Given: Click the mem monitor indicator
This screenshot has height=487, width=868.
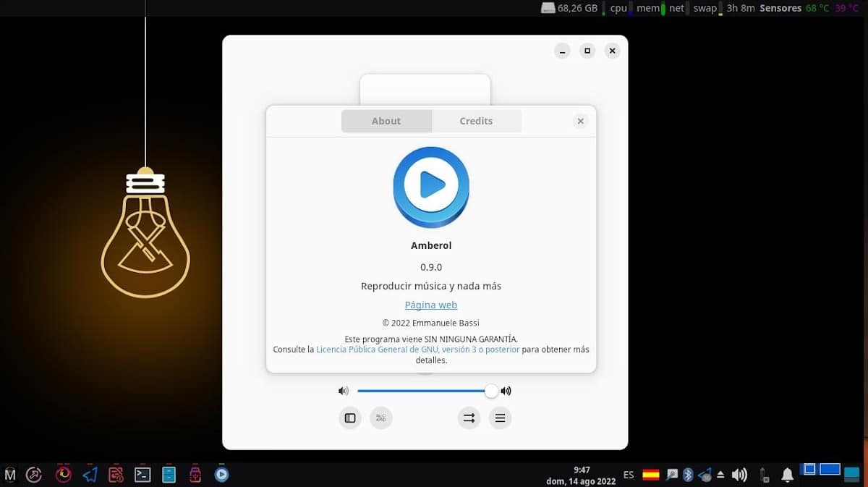Looking at the screenshot, I should click(650, 8).
